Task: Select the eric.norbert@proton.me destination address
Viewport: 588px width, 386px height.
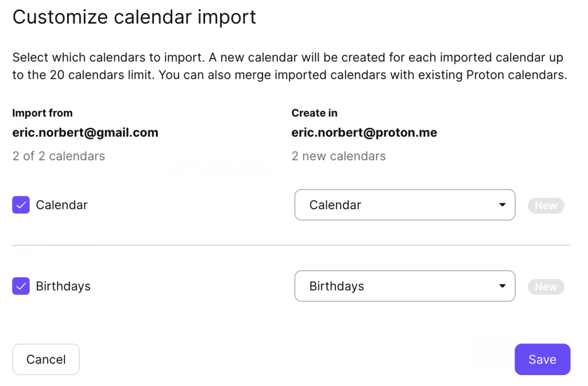Action: [364, 133]
